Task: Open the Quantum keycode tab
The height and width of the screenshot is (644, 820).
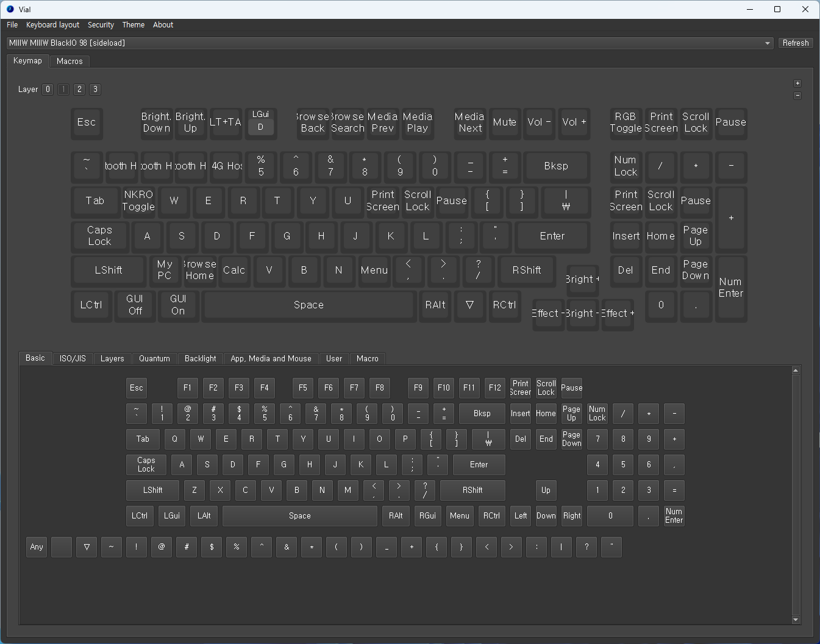Action: pyautogui.click(x=154, y=359)
